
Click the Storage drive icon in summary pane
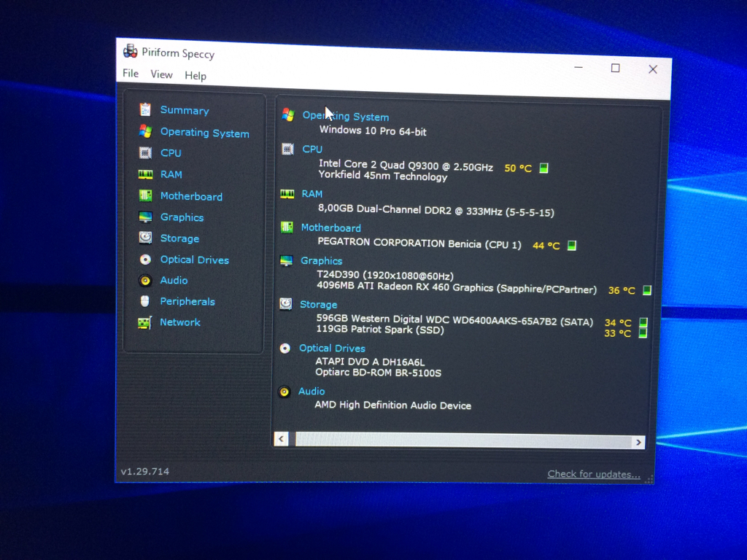(286, 304)
